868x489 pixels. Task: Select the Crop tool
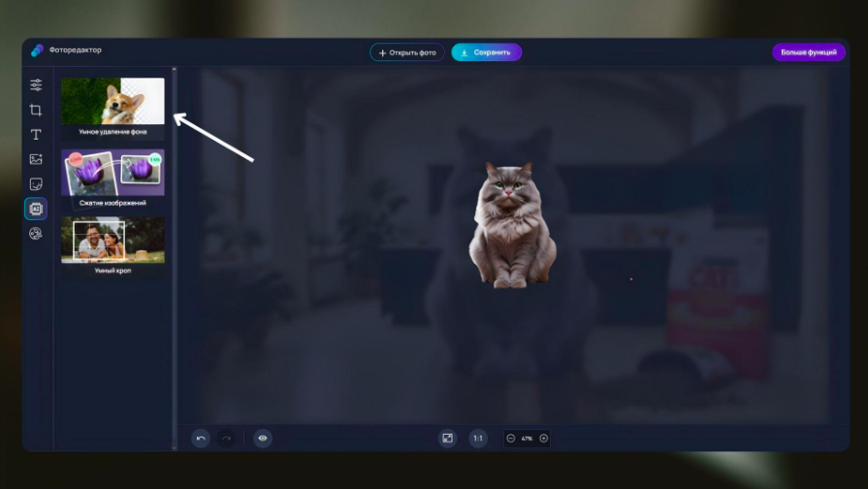pos(36,110)
